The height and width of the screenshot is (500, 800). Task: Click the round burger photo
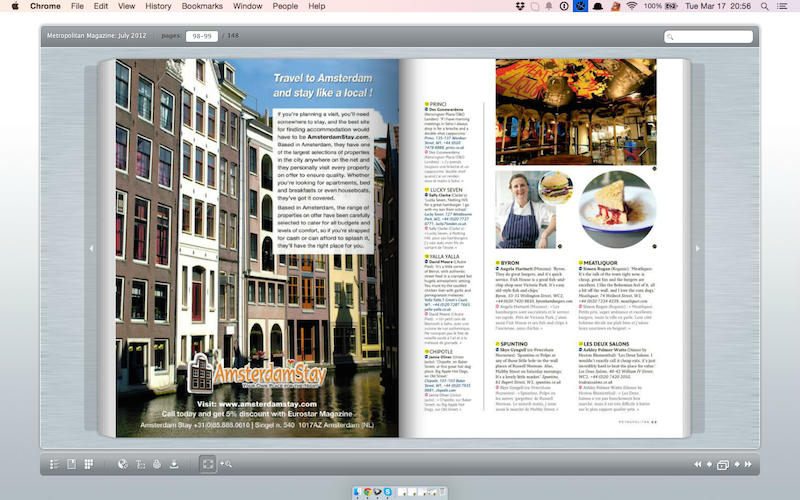click(x=556, y=187)
